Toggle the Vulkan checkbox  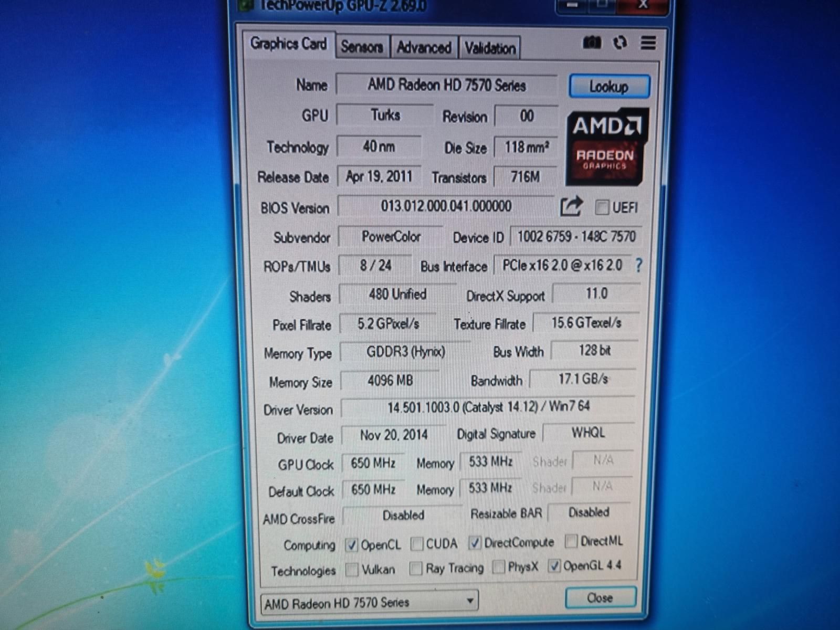tap(352, 570)
